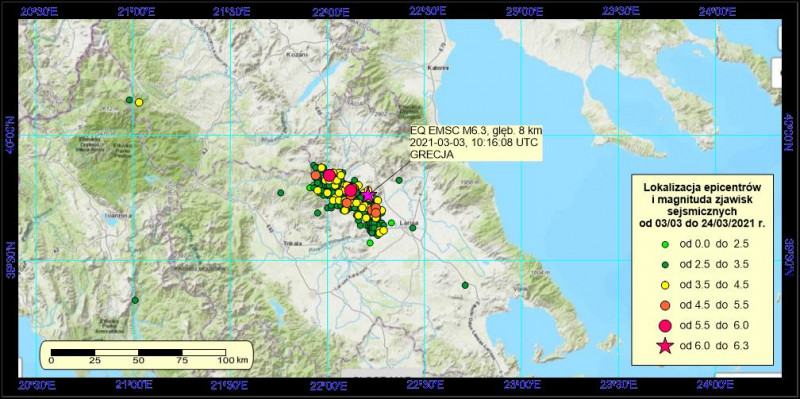Click the legend text 'od 2.5 do 3.5'

click(x=713, y=265)
